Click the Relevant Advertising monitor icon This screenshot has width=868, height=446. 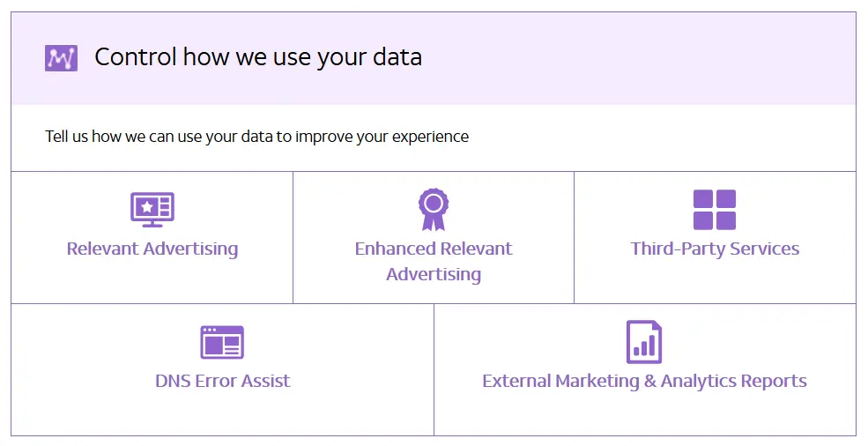coord(152,209)
